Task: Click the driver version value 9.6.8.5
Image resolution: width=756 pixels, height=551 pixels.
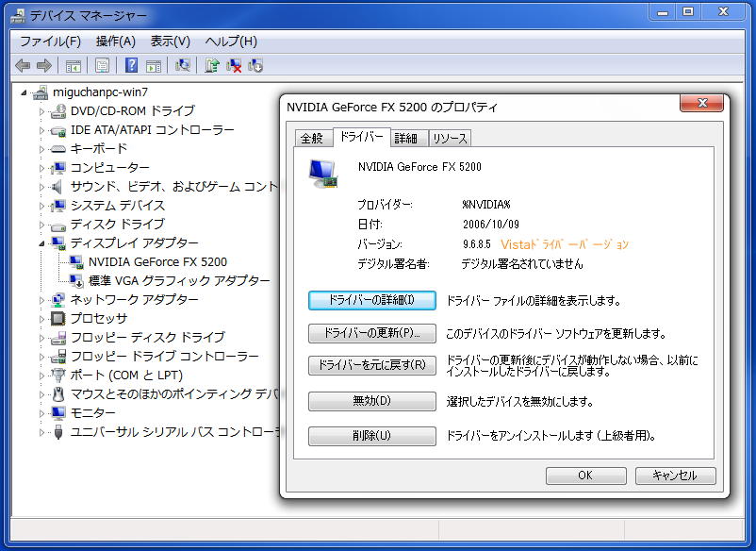Action: [x=476, y=244]
